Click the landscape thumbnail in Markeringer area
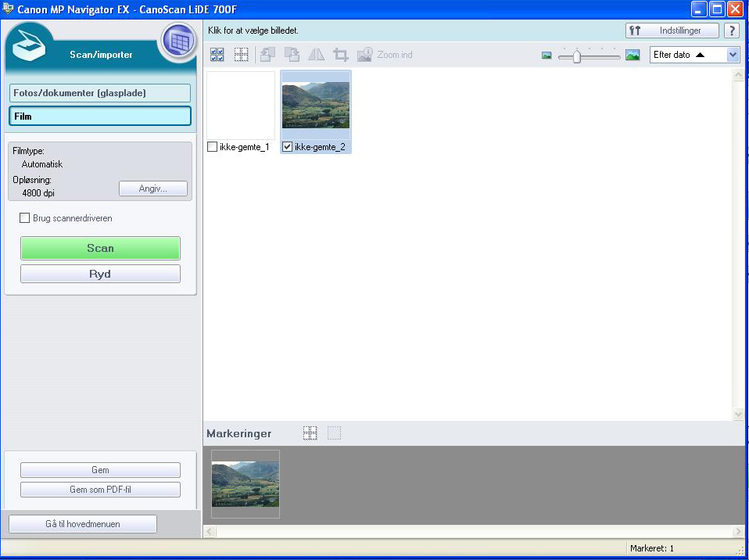Screen dimensions: 749x560 245,484
